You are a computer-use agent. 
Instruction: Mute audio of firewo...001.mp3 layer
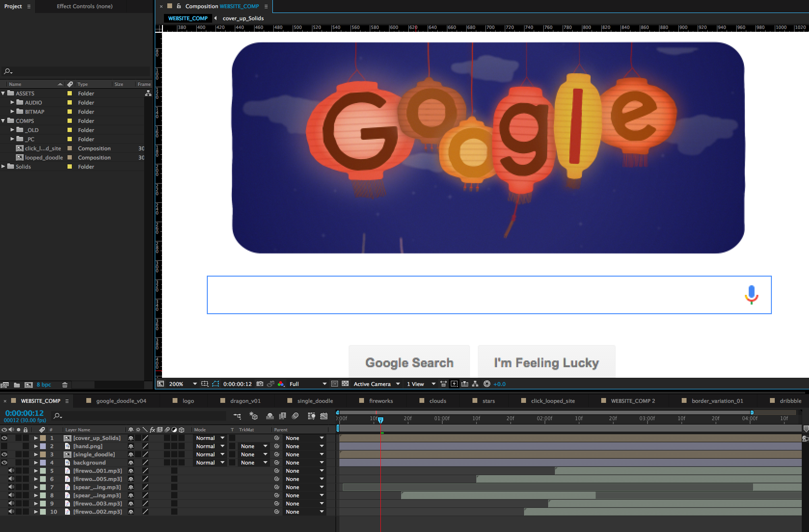pos(11,471)
